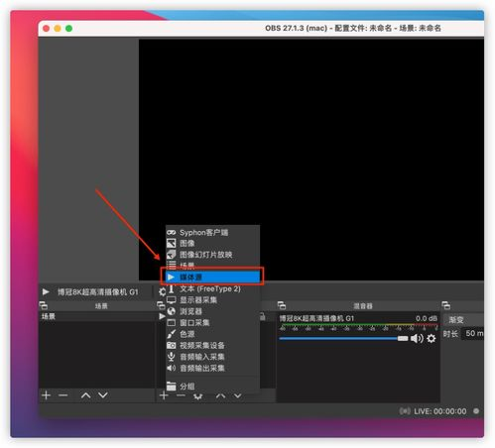495x448 pixels.
Task: Click the audio level meter of 博冠8K
Action: pyautogui.click(x=358, y=327)
